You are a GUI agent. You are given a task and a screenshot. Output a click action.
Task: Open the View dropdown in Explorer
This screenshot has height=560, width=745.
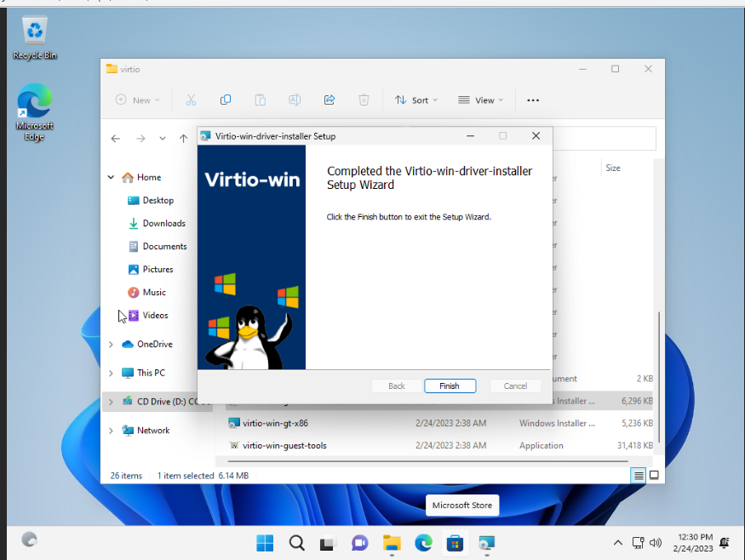[x=480, y=100]
